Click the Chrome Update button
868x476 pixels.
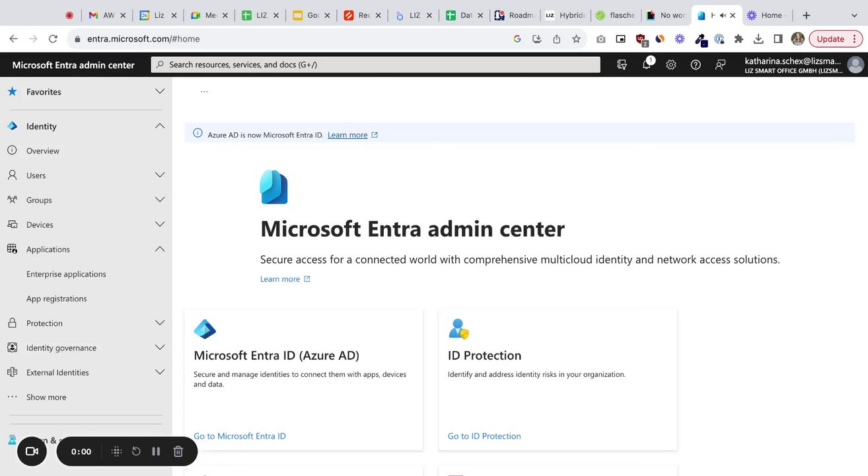(835, 39)
